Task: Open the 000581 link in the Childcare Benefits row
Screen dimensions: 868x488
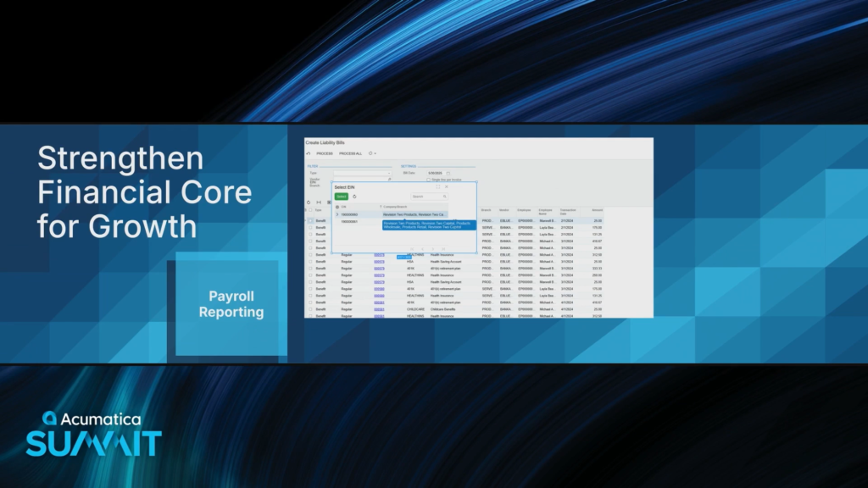Action: 379,308
